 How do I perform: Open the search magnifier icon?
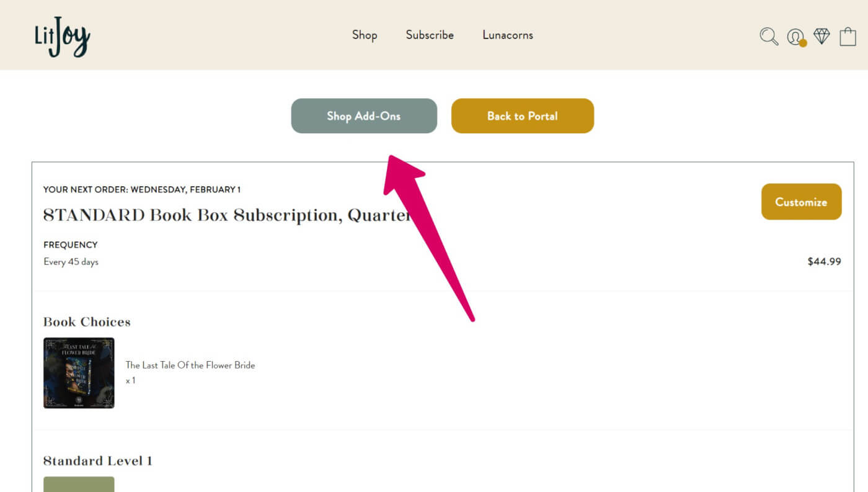pos(769,36)
